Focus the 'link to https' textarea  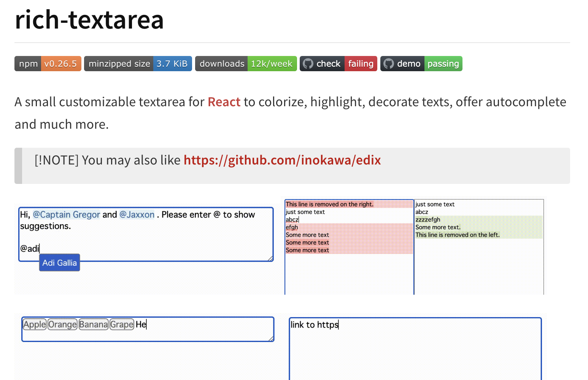tap(415, 348)
